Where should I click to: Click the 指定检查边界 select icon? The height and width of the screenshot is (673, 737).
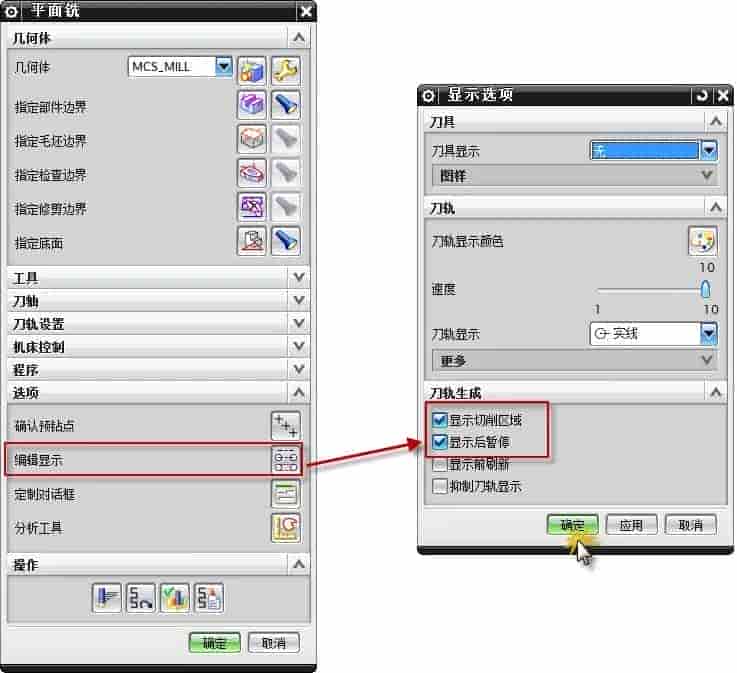click(252, 173)
